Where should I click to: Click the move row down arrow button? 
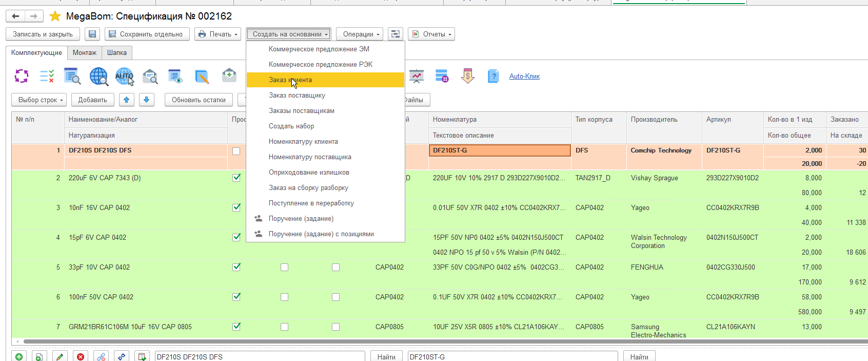pyautogui.click(x=146, y=100)
